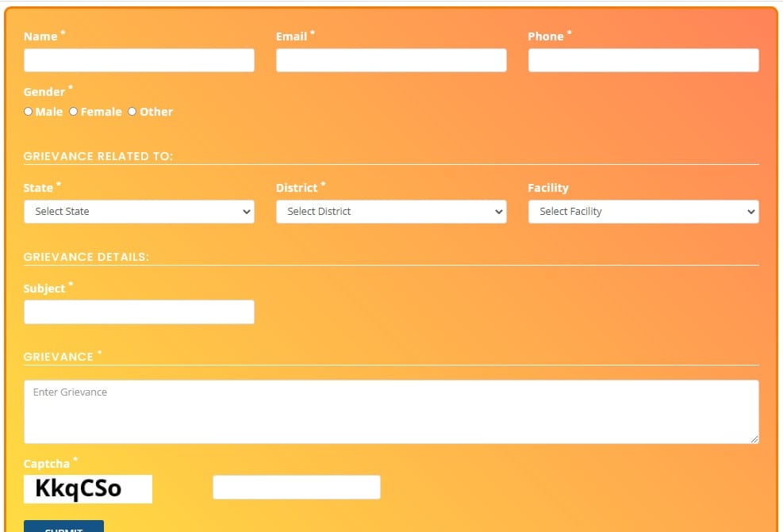Click the District dropdown chevron
This screenshot has height=532, width=783.
[x=499, y=212]
